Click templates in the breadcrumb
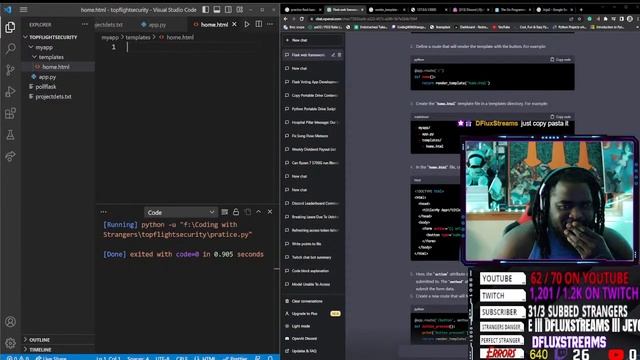Screen dimensions: 640x360 click(x=138, y=37)
